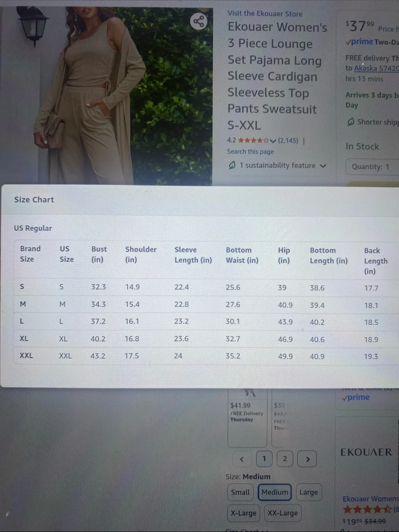
Task: Click the Shoulder (in) column header
Action: pos(141,254)
